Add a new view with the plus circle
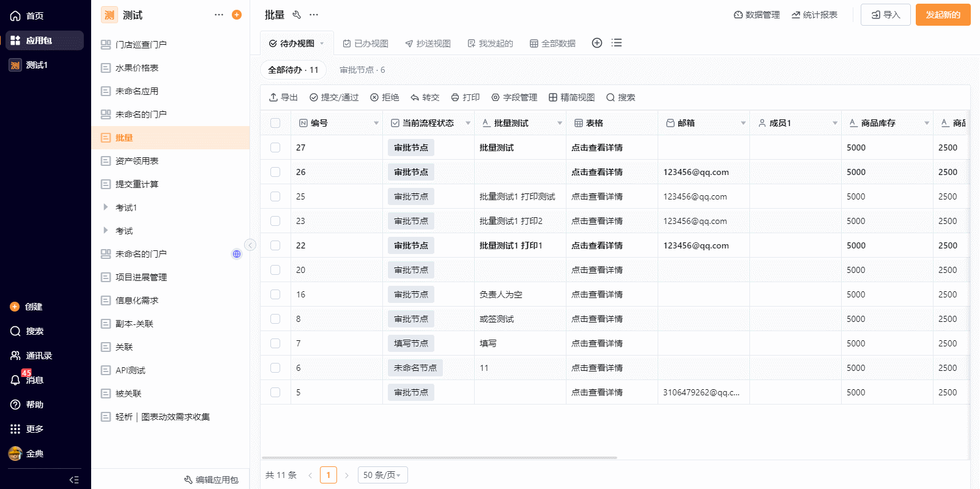 [597, 43]
